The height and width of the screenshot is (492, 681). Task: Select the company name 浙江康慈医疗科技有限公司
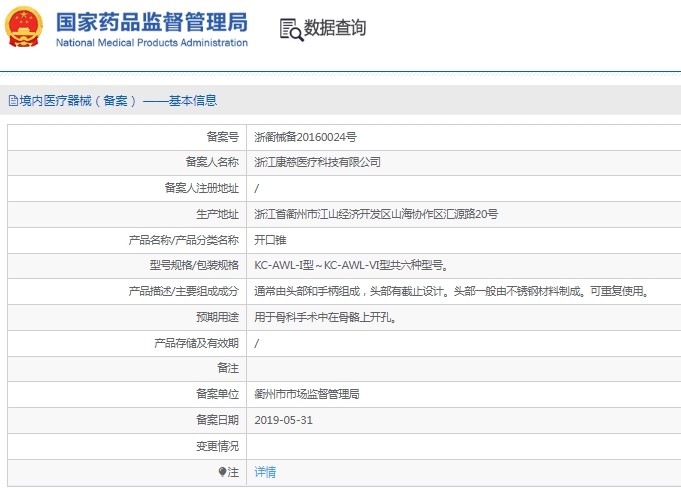click(x=317, y=162)
